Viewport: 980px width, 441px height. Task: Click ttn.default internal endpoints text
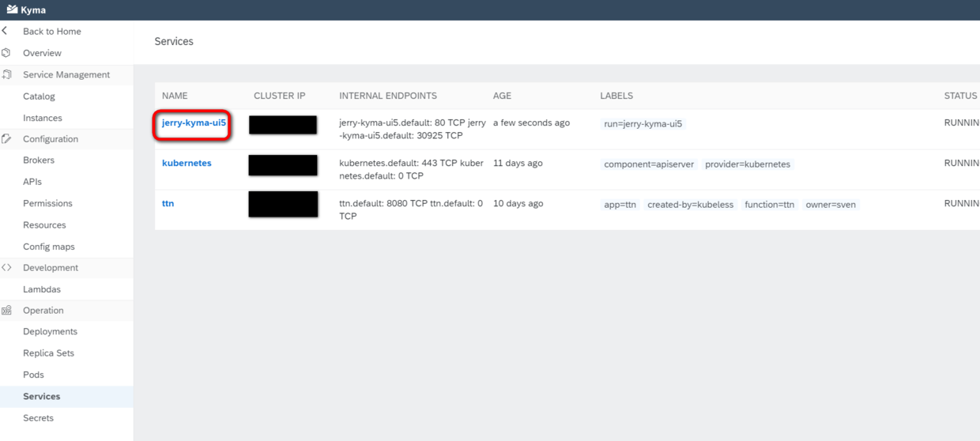[411, 210]
